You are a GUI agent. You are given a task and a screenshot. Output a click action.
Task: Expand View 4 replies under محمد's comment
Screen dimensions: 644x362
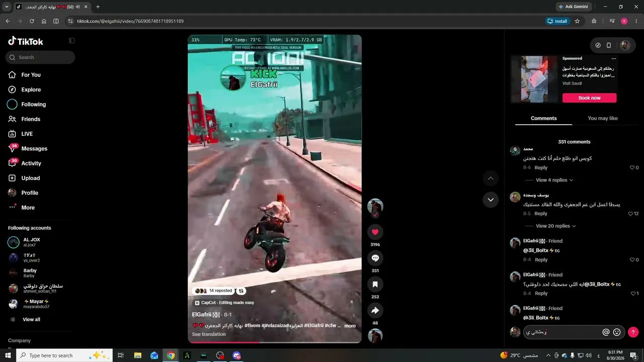coord(554,180)
